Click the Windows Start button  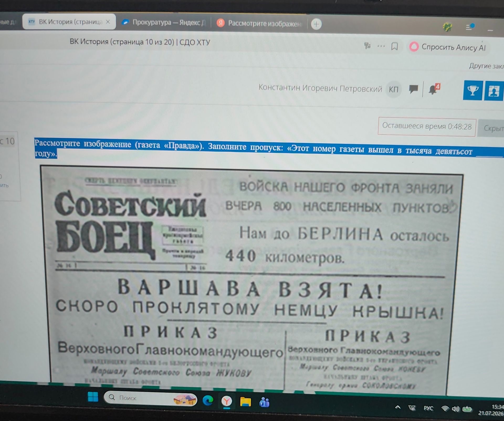(x=93, y=397)
